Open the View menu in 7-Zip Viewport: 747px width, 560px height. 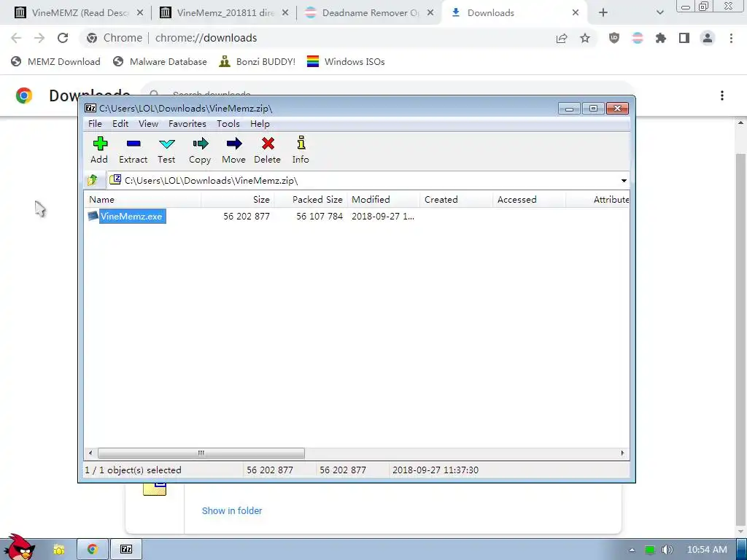pyautogui.click(x=149, y=124)
